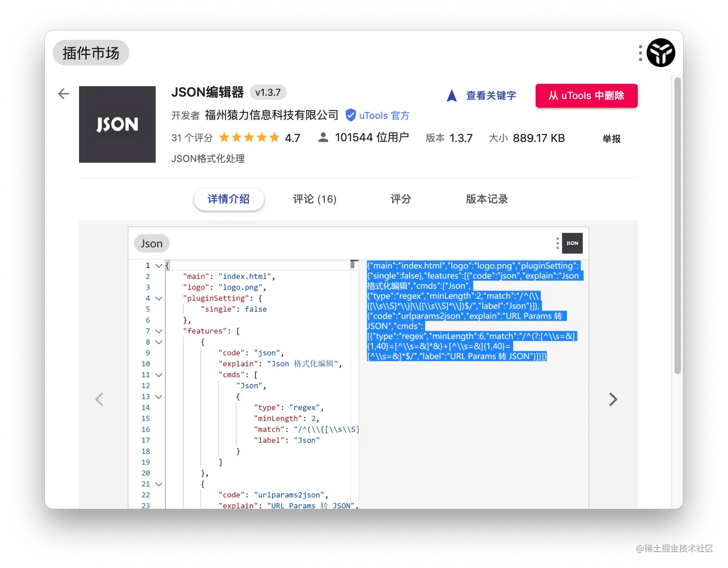The width and height of the screenshot is (728, 568).
Task: Click the 版本 1.3.7 info text
Action: (x=449, y=138)
